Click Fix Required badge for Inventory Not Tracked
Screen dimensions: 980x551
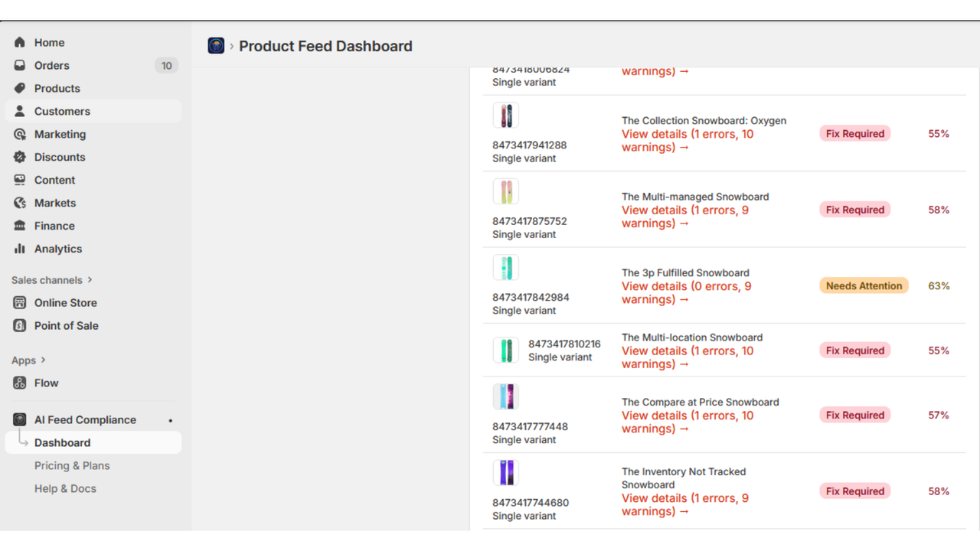pos(855,491)
